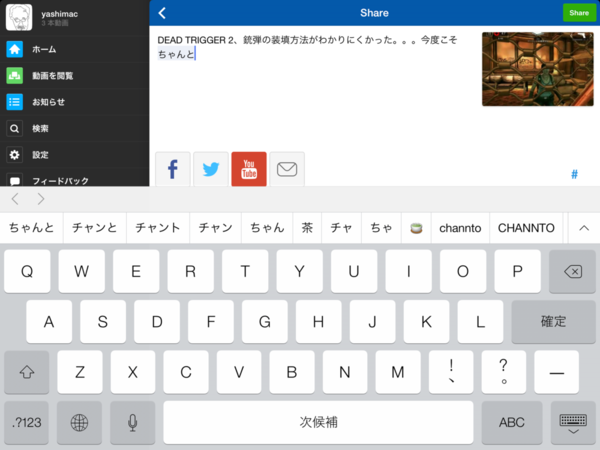Screen dimensions: 600x450
Task: Tap the question mark and period key
Action: (504, 372)
